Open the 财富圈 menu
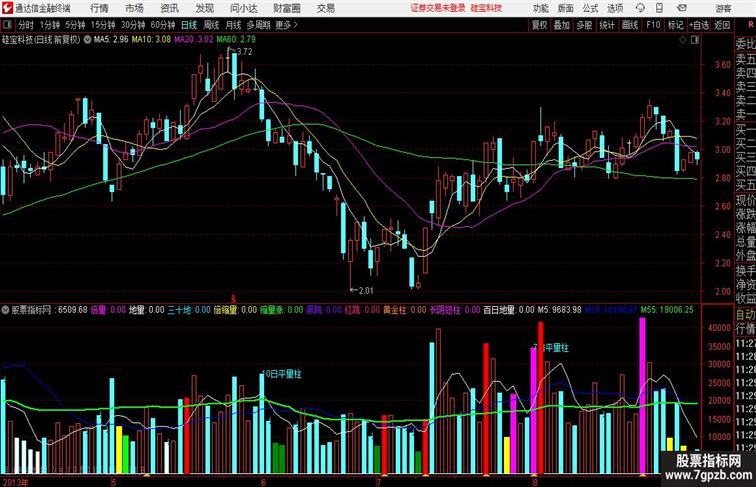 tap(286, 8)
